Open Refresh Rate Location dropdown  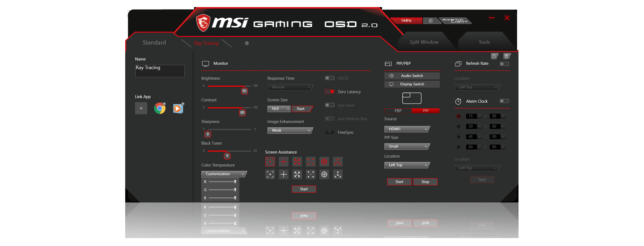click(477, 87)
